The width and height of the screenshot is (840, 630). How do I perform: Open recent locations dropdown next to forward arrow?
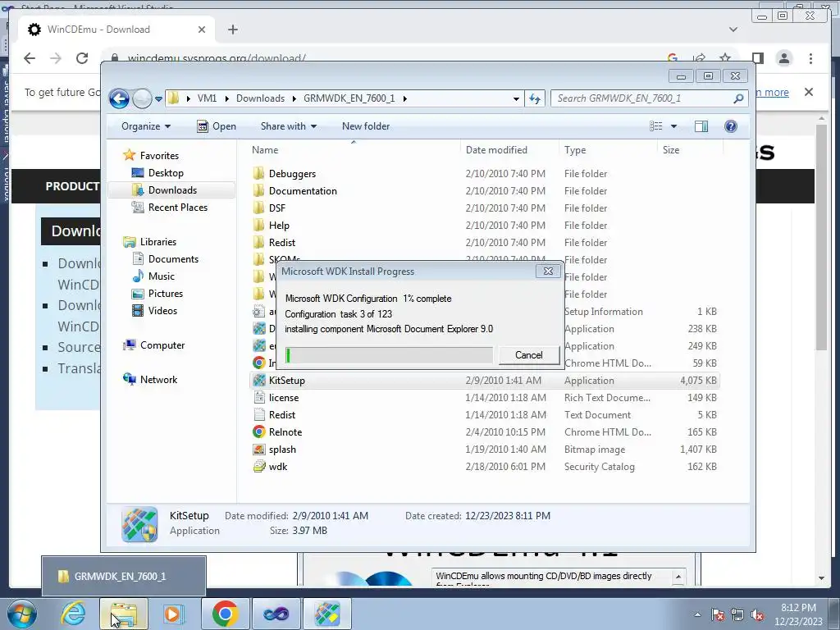click(158, 99)
